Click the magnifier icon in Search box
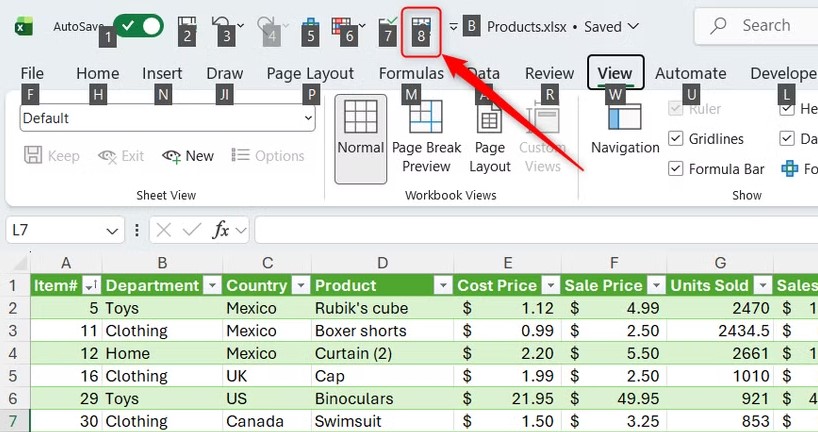The height and width of the screenshot is (432, 818). click(719, 25)
